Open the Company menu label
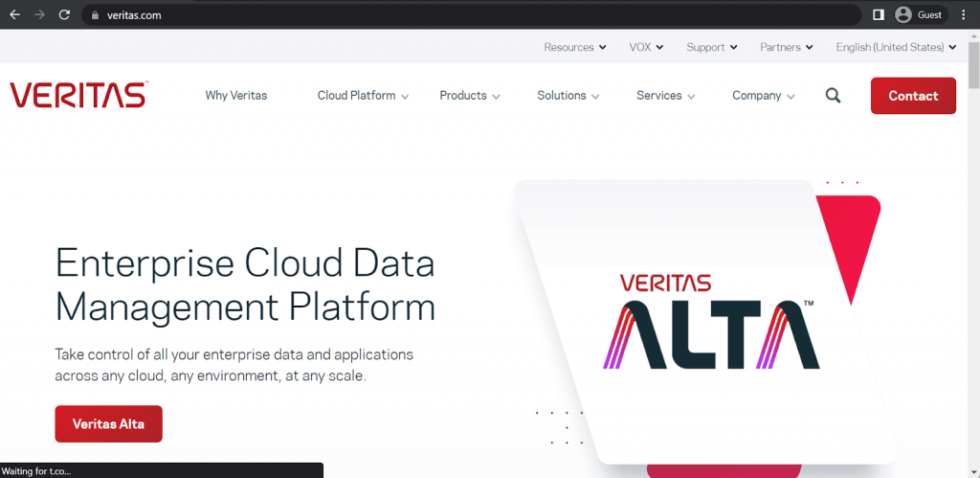980x478 pixels. [757, 96]
